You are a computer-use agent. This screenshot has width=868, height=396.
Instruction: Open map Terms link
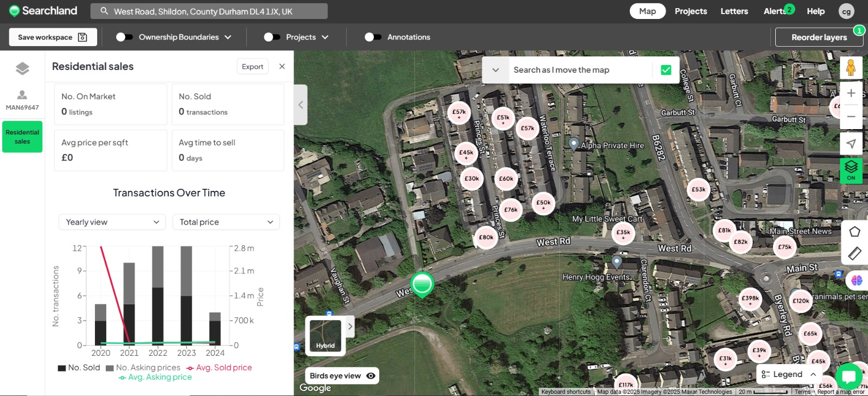coord(802,392)
